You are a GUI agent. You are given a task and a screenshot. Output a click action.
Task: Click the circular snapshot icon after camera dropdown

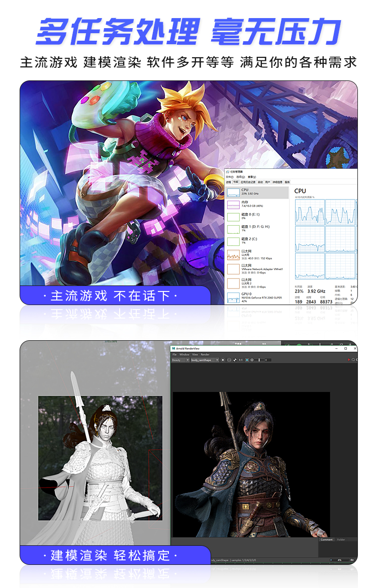click(223, 360)
